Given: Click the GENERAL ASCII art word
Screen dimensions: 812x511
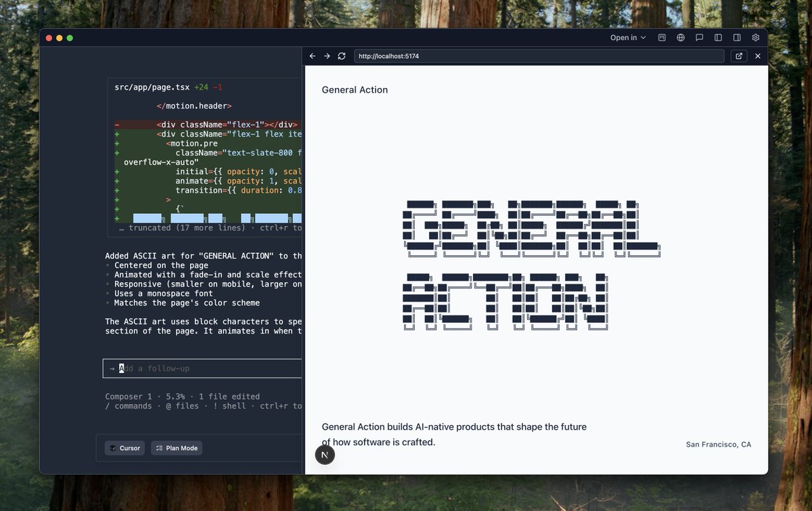Looking at the screenshot, I should click(531, 229).
